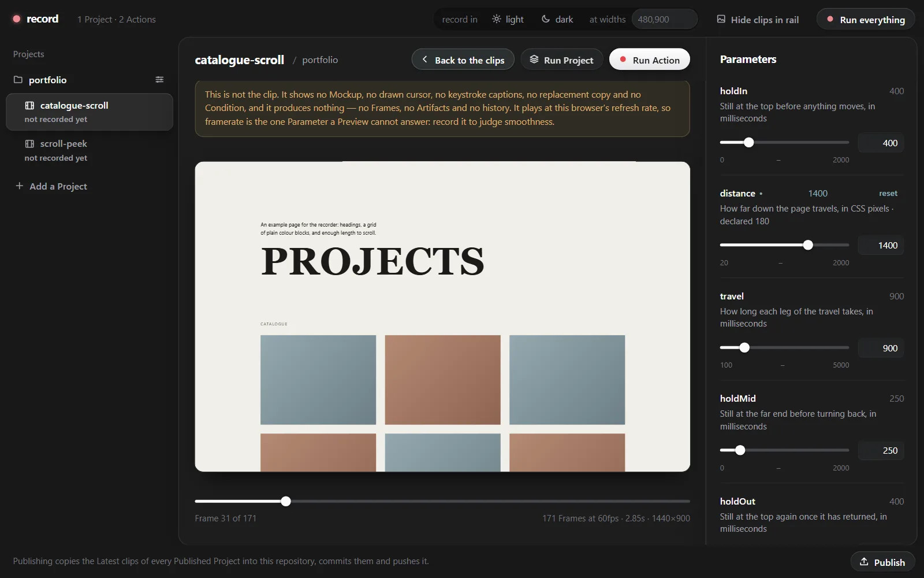This screenshot has height=578, width=924.
Task: Click the moon icon for dark theme
Action: pos(546,19)
